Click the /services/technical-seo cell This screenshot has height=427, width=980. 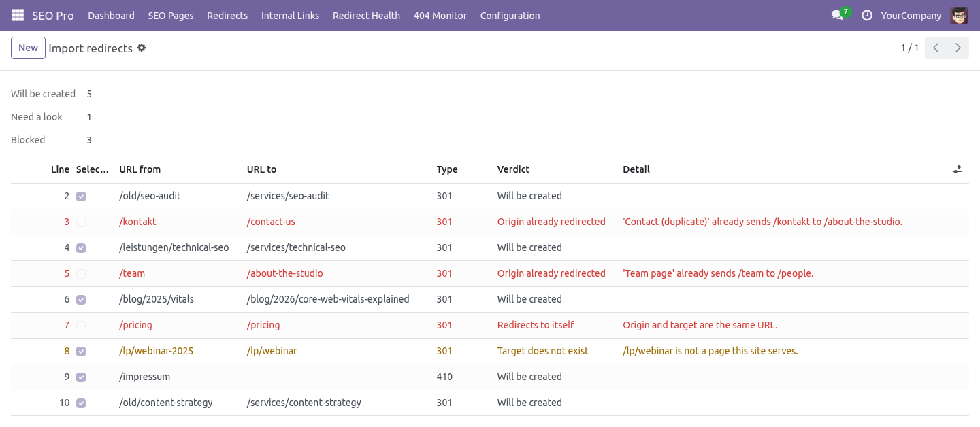(296, 247)
